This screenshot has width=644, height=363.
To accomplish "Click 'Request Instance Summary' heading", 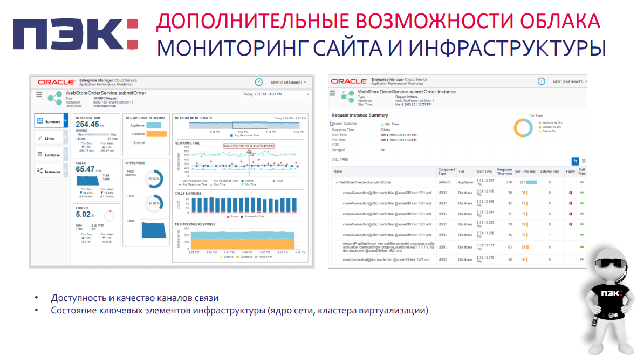I will pos(359,115).
